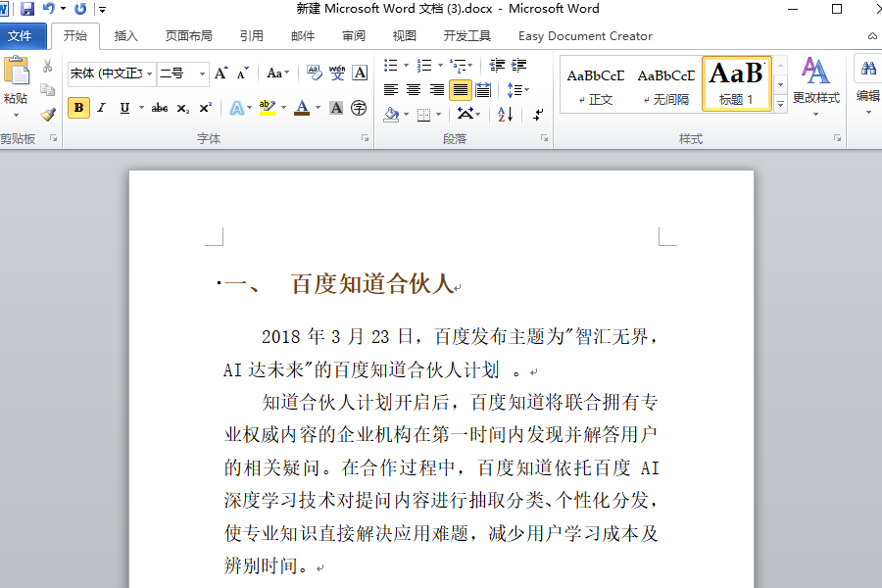Click the Redo icon in quick access toolbar

click(80, 9)
